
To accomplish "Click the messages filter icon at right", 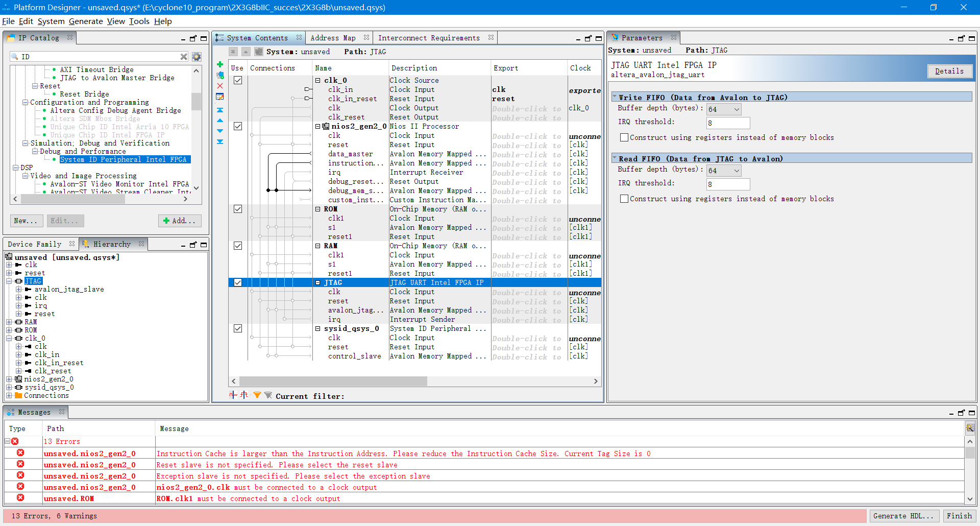I will 970,428.
